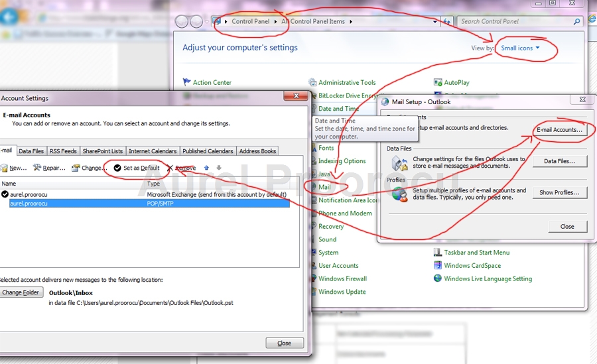597x364 pixels.
Task: Click the search magnifier in Control Panel
Action: pos(577,22)
